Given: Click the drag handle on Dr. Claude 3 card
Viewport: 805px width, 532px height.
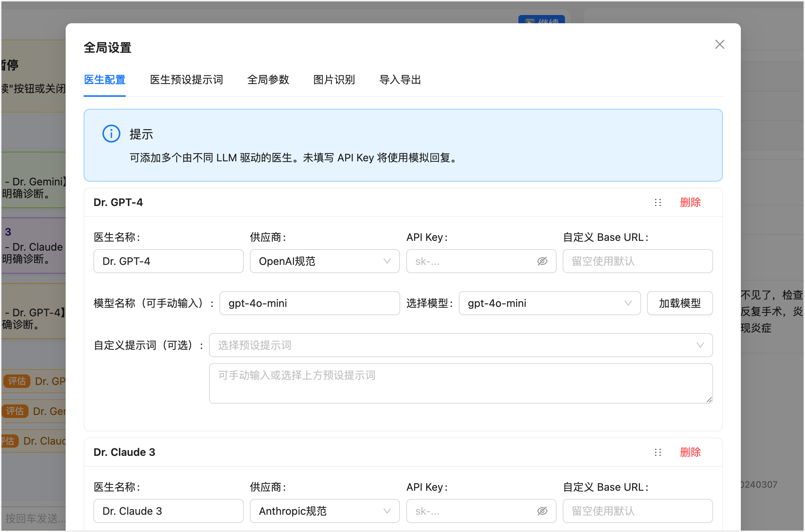Looking at the screenshot, I should [x=658, y=452].
